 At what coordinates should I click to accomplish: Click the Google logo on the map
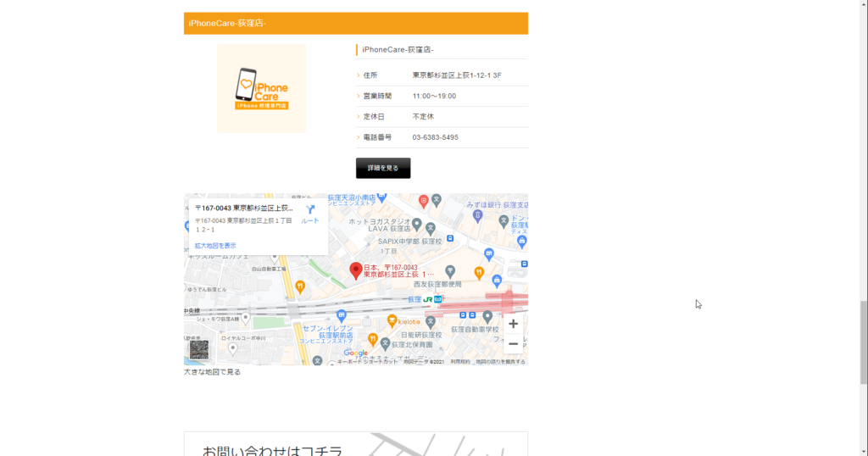coord(355,353)
